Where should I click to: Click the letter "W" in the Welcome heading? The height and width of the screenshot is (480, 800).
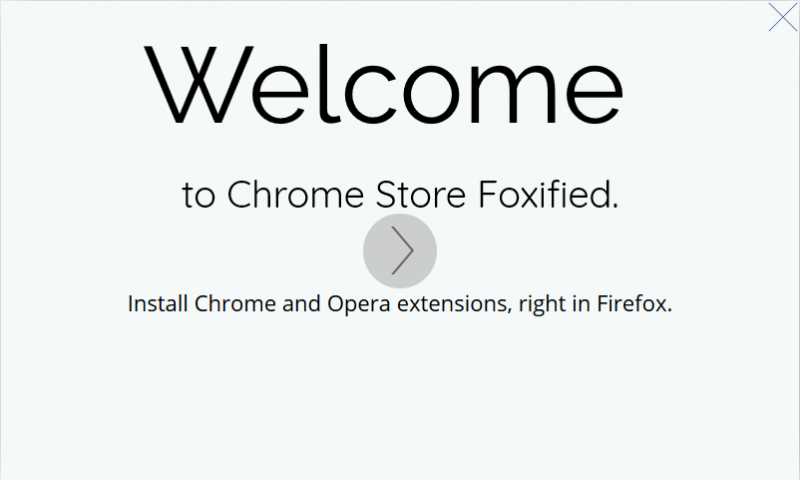195,85
